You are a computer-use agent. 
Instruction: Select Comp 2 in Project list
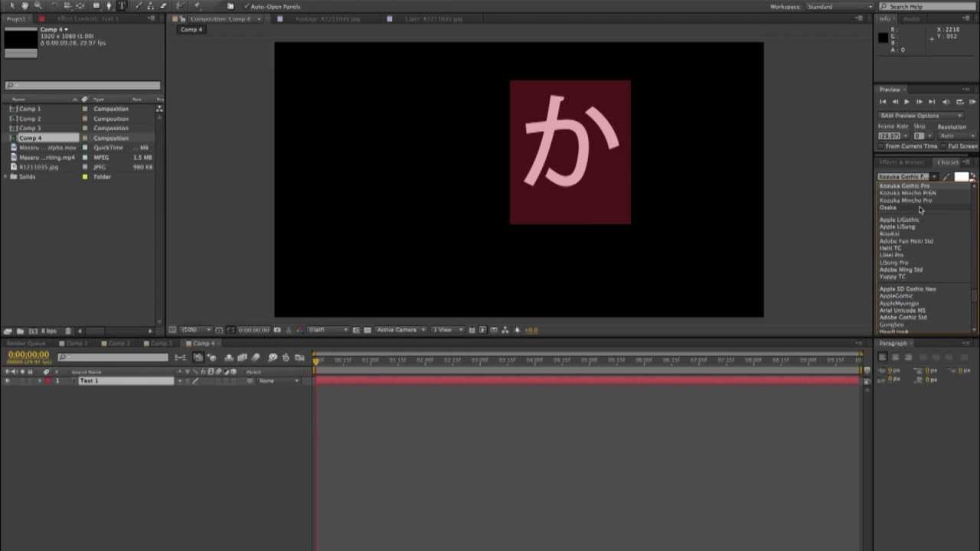click(31, 119)
